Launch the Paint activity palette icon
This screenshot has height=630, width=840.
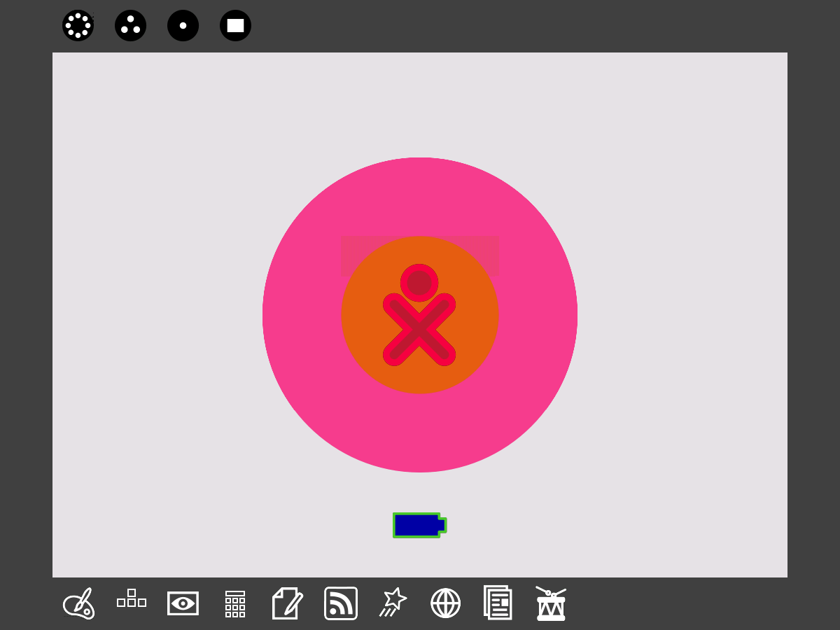pos(78,603)
